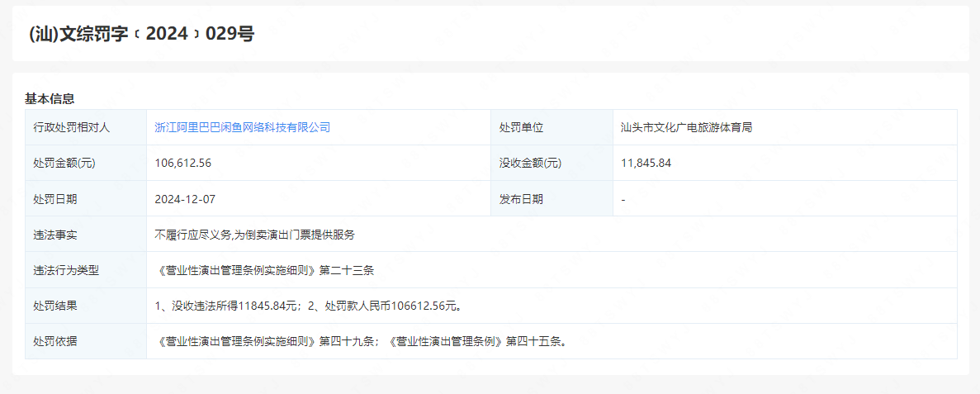The width and height of the screenshot is (980, 394).
Task: Click the 基本信息 section heading
Action: (x=50, y=99)
